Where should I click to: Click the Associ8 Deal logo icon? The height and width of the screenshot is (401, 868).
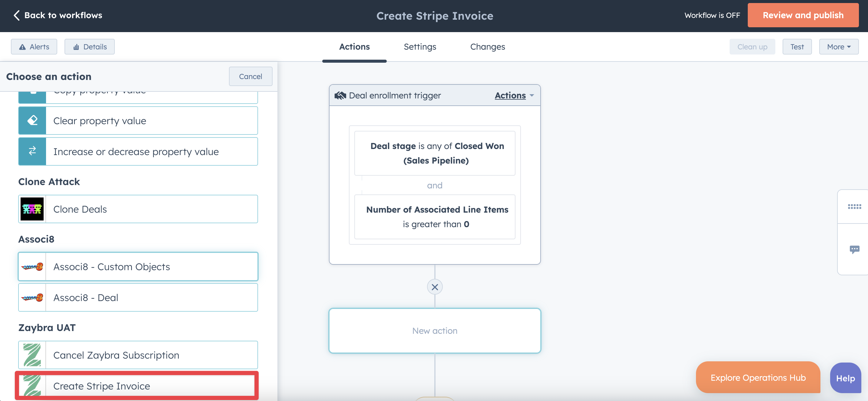(x=32, y=297)
